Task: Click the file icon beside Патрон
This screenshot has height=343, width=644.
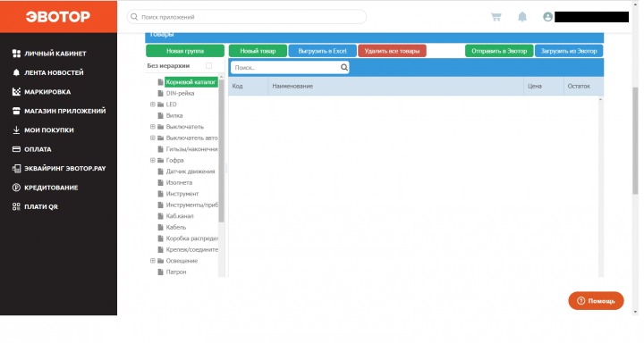Action: [x=161, y=272]
